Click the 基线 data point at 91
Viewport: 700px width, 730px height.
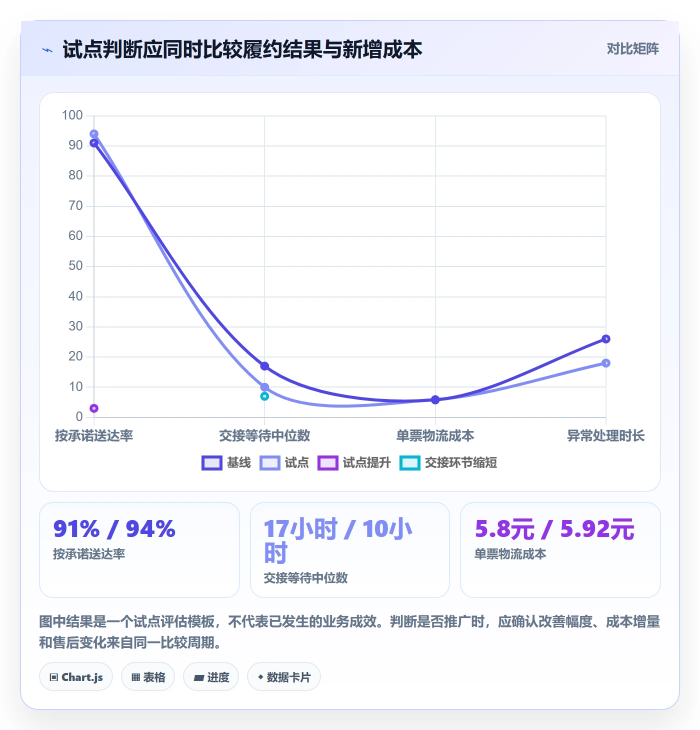(x=94, y=143)
